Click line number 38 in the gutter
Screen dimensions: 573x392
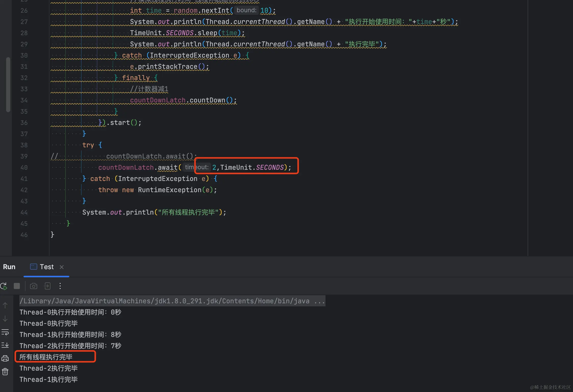[x=24, y=145]
